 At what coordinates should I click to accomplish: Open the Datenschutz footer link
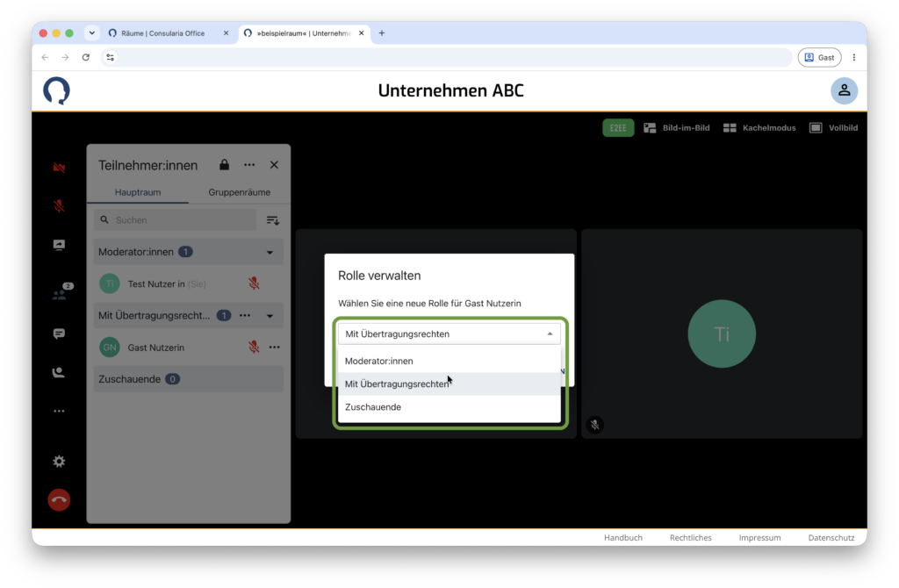tap(831, 538)
